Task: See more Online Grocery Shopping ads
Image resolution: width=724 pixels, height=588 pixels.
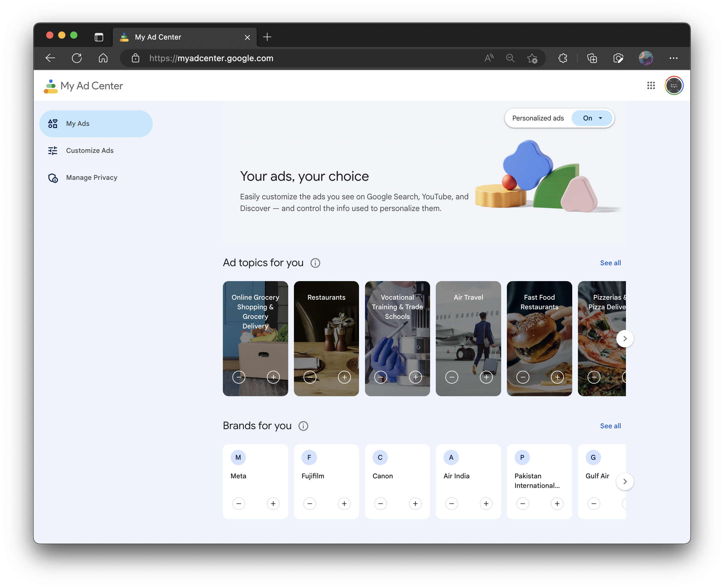Action: coord(273,377)
